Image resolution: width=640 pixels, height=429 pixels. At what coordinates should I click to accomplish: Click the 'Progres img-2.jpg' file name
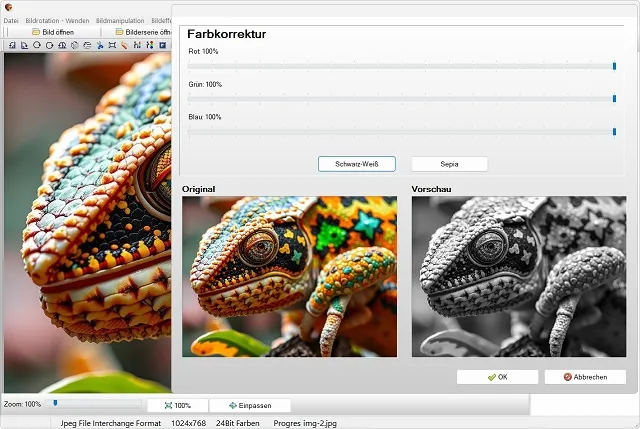point(305,423)
